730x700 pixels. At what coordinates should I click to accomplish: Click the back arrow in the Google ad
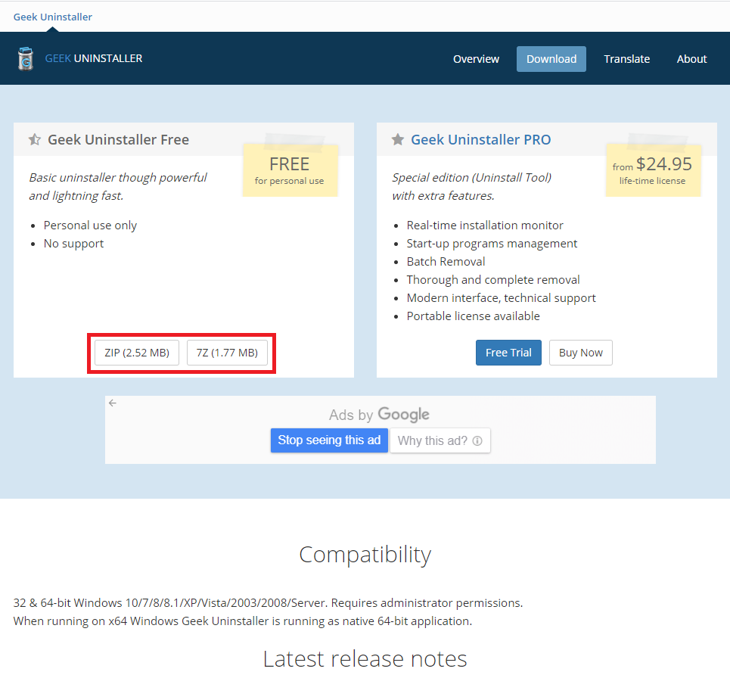[x=113, y=403]
